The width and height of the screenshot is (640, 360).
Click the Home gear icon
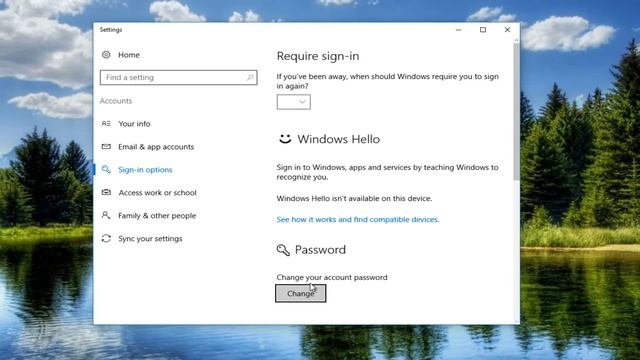click(106, 55)
